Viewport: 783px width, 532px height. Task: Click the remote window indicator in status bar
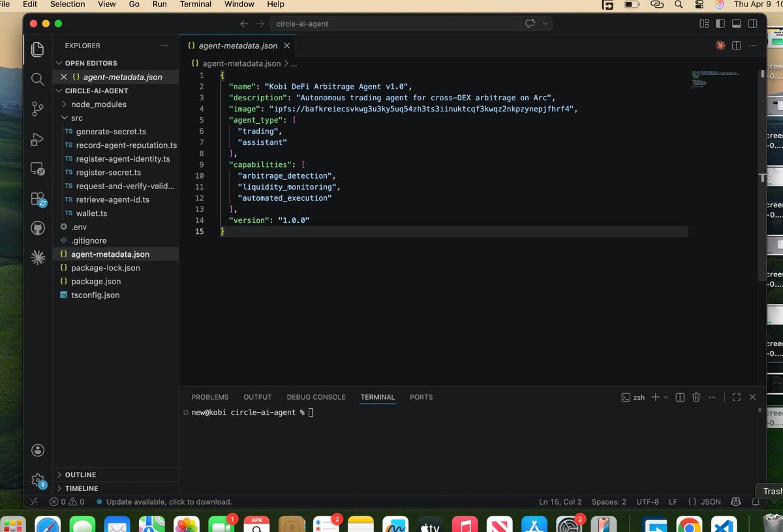coord(35,502)
